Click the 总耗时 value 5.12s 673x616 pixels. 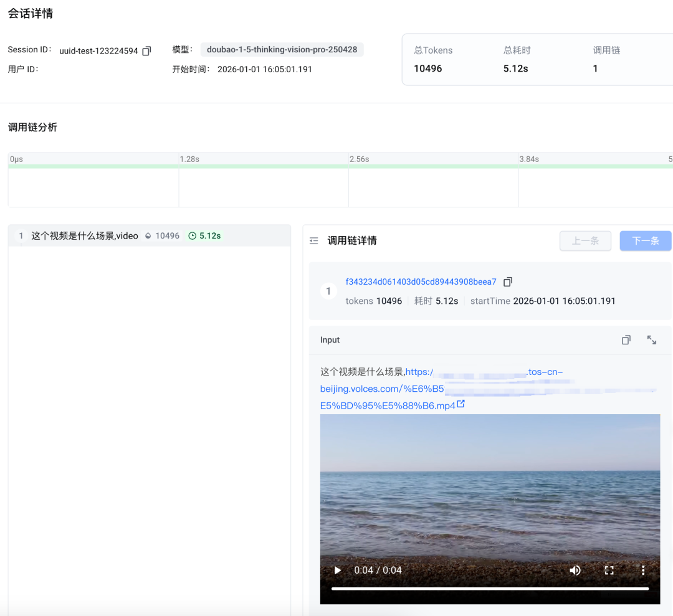[515, 69]
